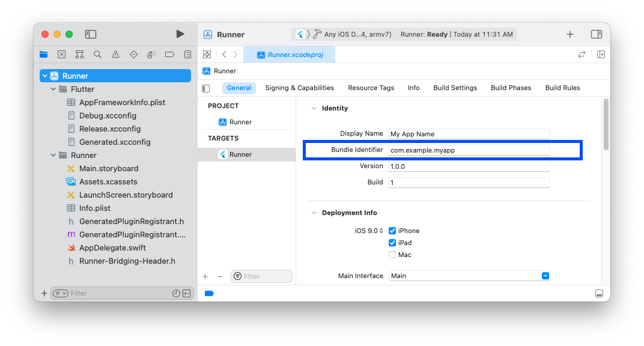
Task: Click the Bundle Identifier text field
Action: [x=469, y=150]
